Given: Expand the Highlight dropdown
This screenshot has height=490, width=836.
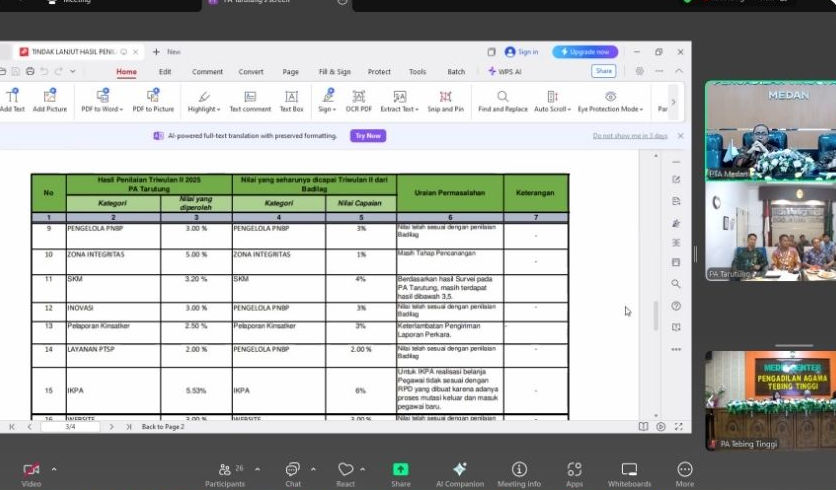Looking at the screenshot, I should point(218,109).
